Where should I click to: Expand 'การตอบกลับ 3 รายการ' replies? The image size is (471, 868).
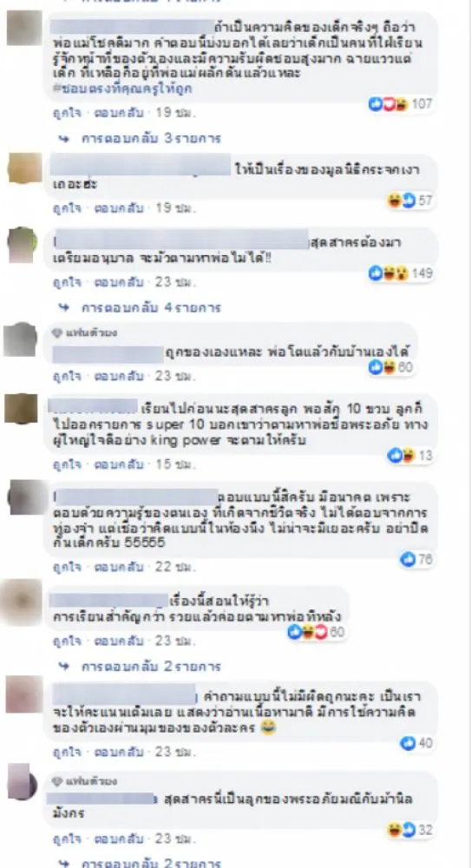tap(151, 138)
